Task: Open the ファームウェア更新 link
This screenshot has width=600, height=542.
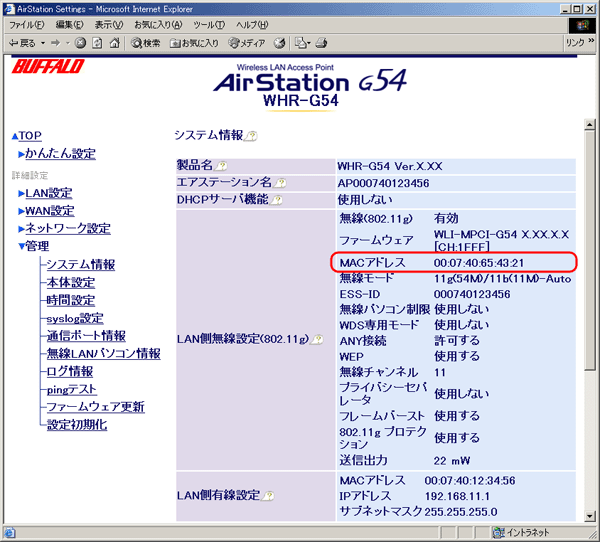Action: pyautogui.click(x=95, y=407)
